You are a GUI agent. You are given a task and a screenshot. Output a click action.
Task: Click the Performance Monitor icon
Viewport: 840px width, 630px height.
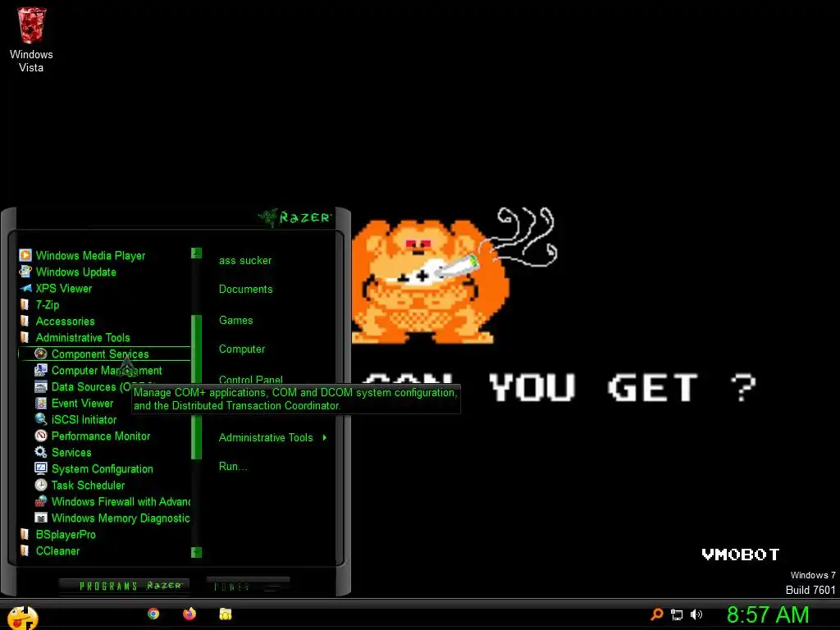click(x=41, y=436)
